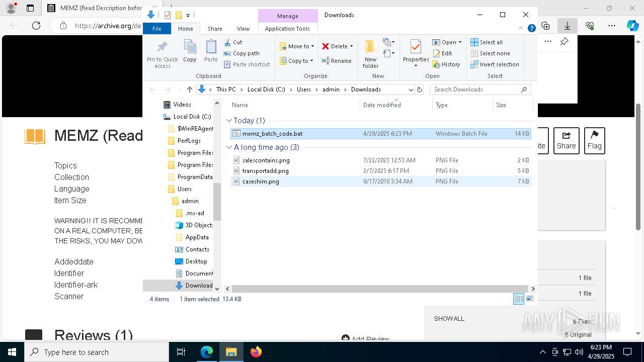The image size is (644, 362).
Task: Expand the Open dropdown arrow
Action: click(x=460, y=42)
